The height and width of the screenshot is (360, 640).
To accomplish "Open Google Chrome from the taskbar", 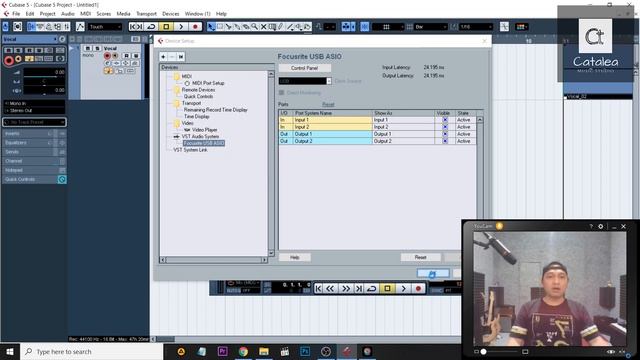I will coord(243,351).
